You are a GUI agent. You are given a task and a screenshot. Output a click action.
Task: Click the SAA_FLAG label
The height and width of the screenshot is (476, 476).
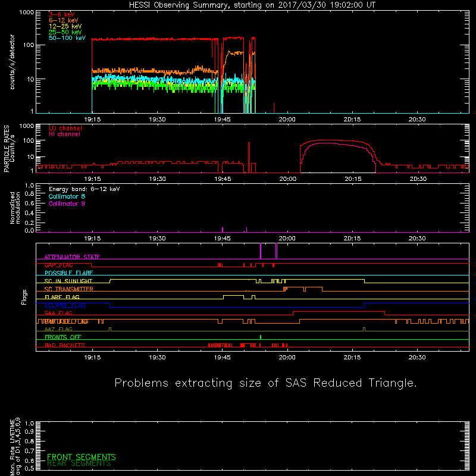tap(58, 314)
